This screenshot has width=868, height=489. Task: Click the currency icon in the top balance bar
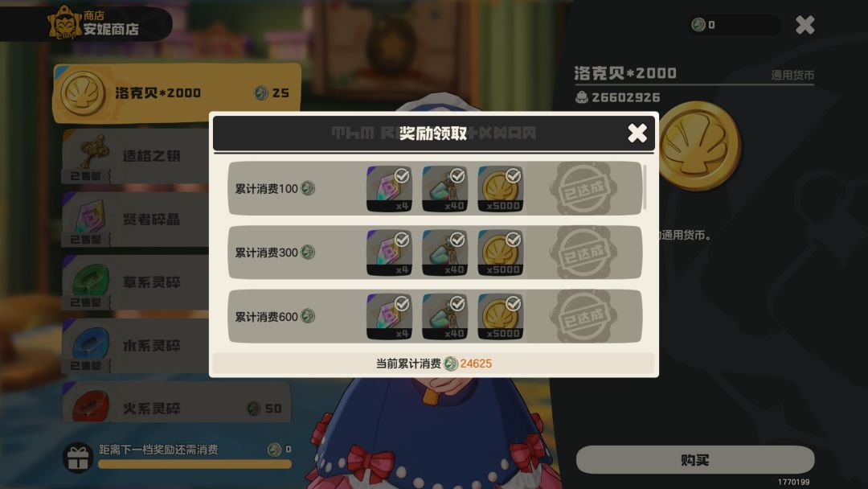pyautogui.click(x=698, y=24)
